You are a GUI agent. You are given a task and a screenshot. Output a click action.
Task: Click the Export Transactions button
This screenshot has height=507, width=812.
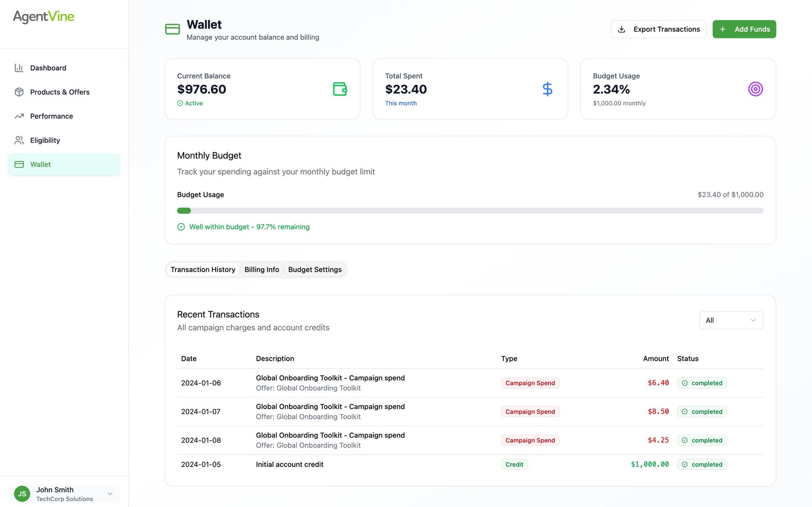tap(658, 29)
